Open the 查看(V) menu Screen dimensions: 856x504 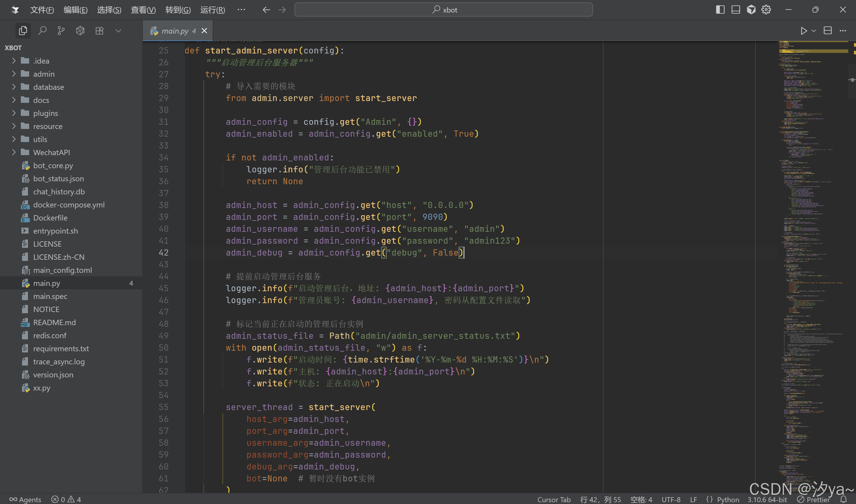143,10
